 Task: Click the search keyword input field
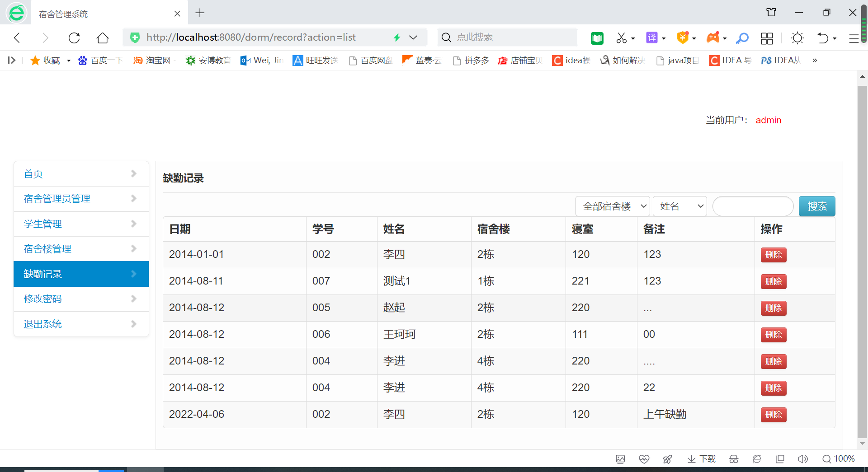click(753, 206)
